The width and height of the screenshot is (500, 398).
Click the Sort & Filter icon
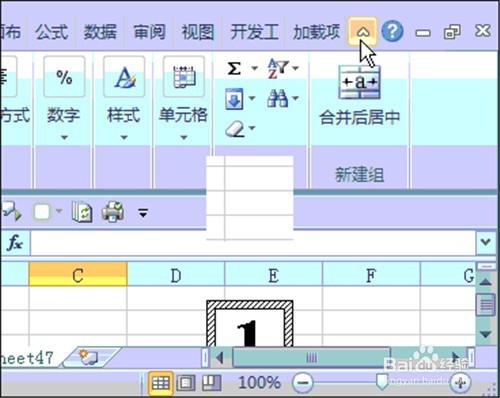click(278, 68)
